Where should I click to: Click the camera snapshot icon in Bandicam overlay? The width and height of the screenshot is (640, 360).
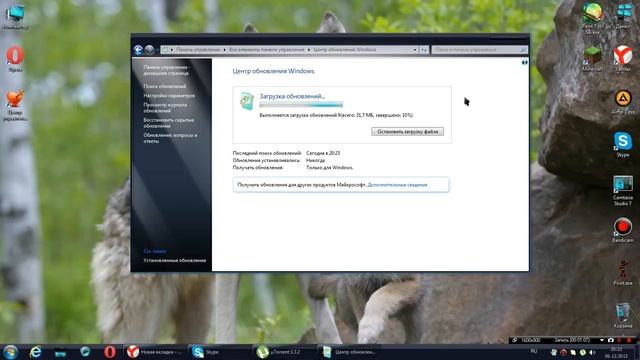pyautogui.click(x=611, y=340)
